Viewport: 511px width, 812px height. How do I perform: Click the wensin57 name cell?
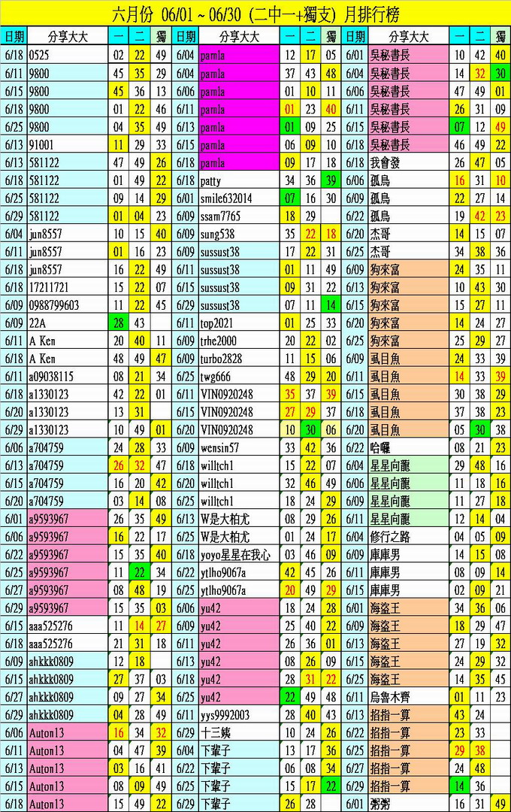point(239,448)
